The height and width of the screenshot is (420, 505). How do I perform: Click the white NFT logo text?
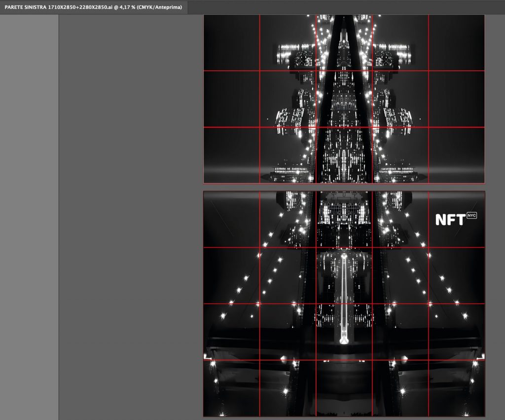pyautogui.click(x=450, y=220)
